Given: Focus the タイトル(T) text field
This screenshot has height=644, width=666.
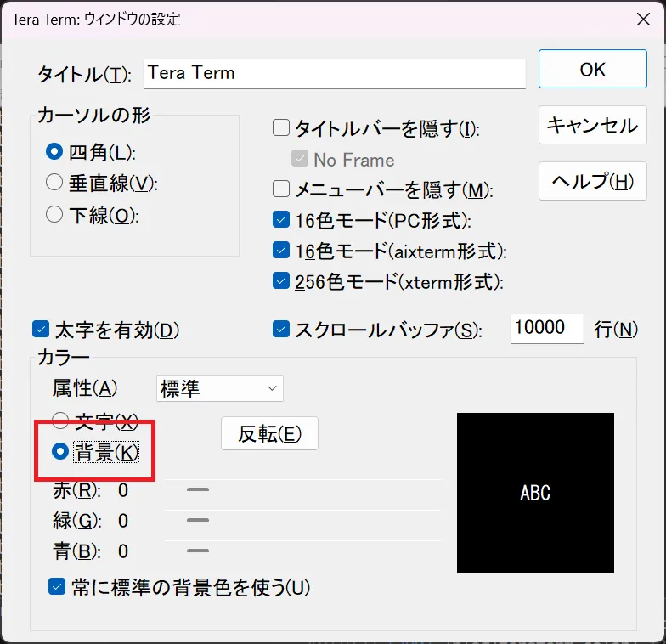Looking at the screenshot, I should (335, 73).
